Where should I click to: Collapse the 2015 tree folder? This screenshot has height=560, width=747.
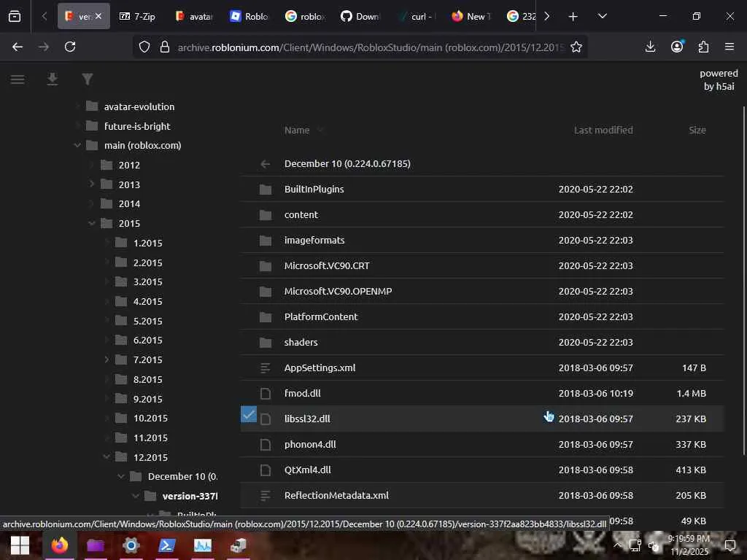pyautogui.click(x=92, y=223)
